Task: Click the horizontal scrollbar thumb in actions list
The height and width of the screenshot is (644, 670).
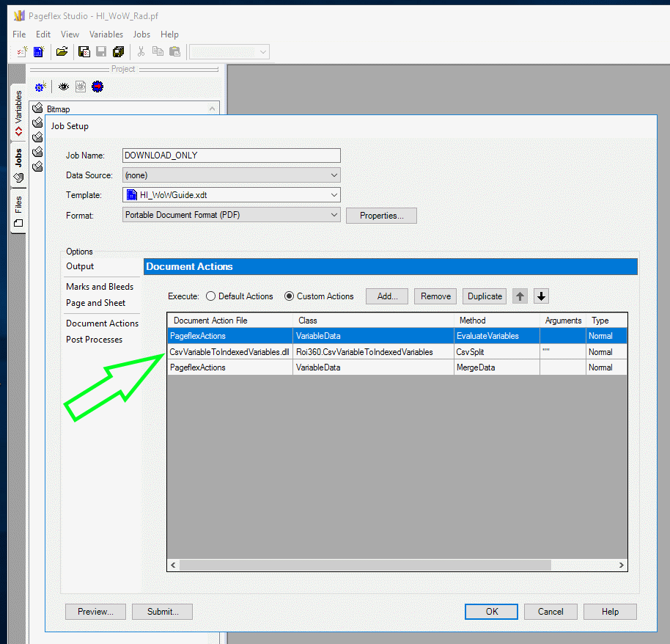Action: (365, 565)
